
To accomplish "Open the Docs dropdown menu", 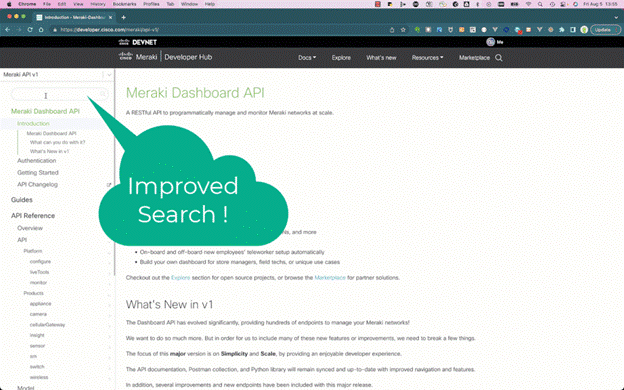I will (307, 58).
